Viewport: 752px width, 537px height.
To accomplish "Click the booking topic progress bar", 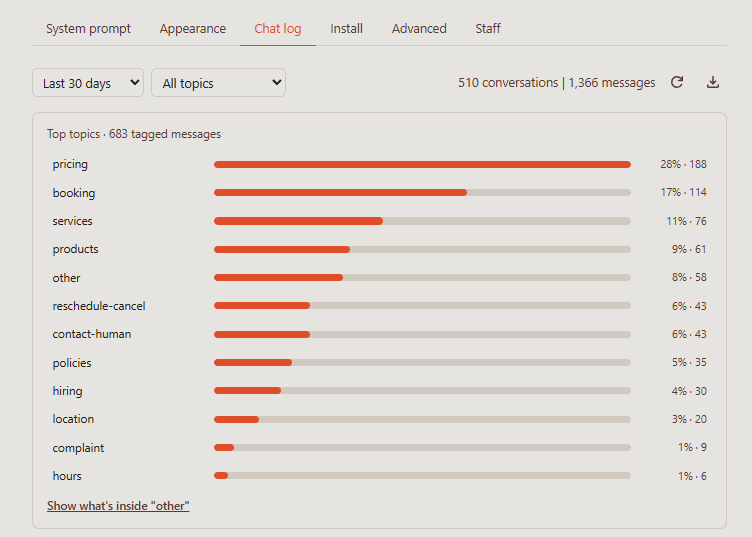I will 422,193.
